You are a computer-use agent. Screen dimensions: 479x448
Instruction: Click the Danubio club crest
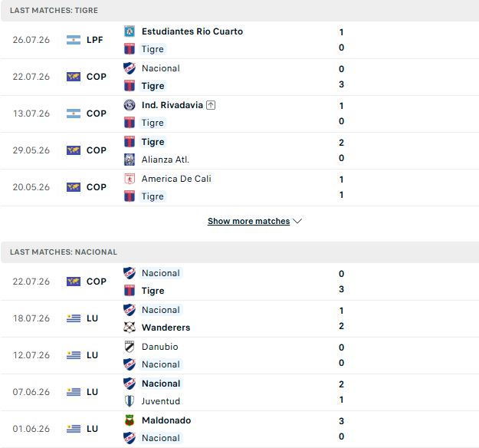click(130, 347)
